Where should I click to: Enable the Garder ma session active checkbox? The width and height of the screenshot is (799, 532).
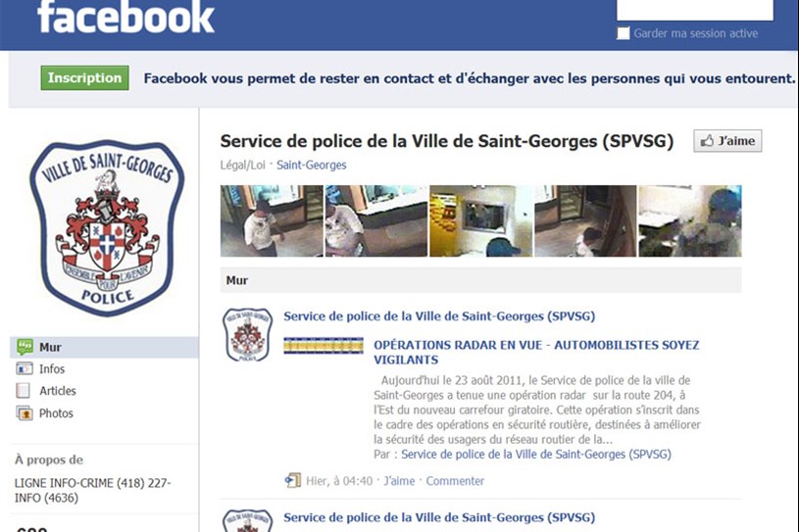click(x=623, y=33)
